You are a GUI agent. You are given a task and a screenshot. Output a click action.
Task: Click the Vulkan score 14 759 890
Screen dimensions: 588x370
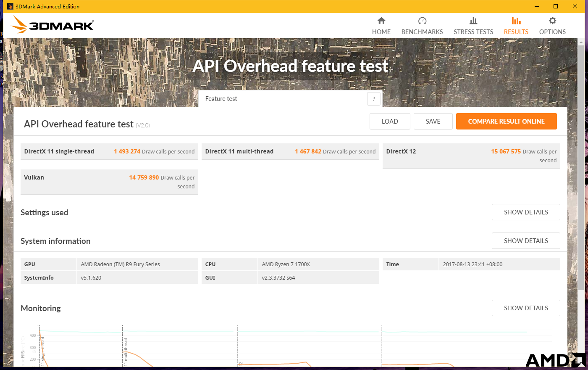pos(144,177)
